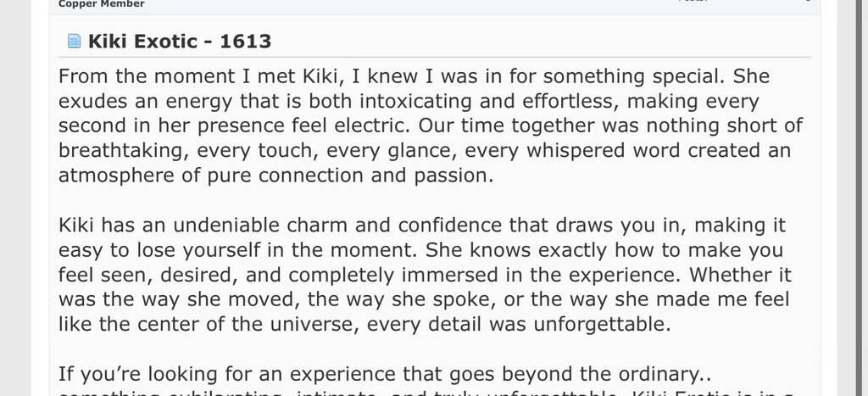868x396 pixels.
Task: Click the vertical page scrollbar on right edge
Action: [861, 198]
